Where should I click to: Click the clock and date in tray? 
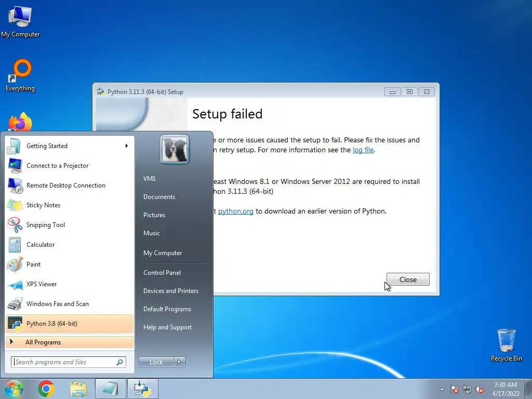pyautogui.click(x=506, y=389)
